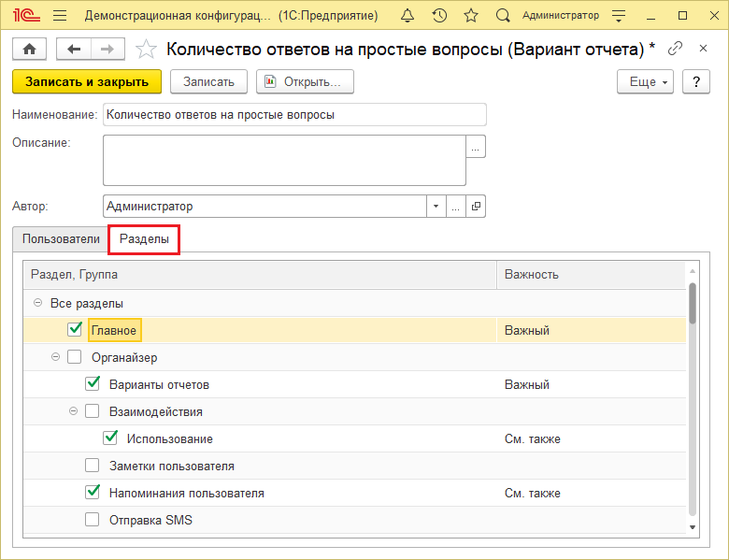Viewport: 729px width, 560px height.
Task: Go to the home page
Action: 29,49
